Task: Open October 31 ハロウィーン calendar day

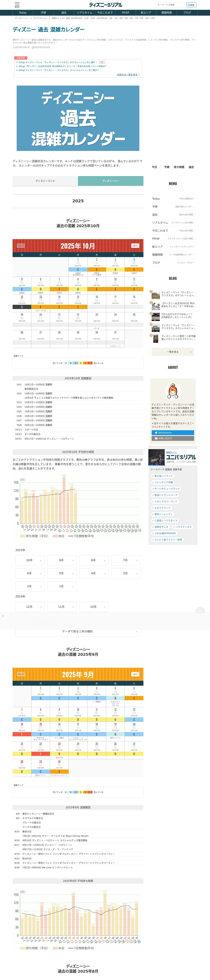Action: [115, 339]
